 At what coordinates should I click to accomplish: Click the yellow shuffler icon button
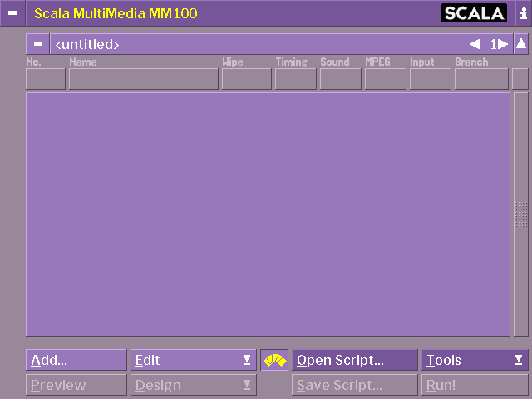click(274, 360)
